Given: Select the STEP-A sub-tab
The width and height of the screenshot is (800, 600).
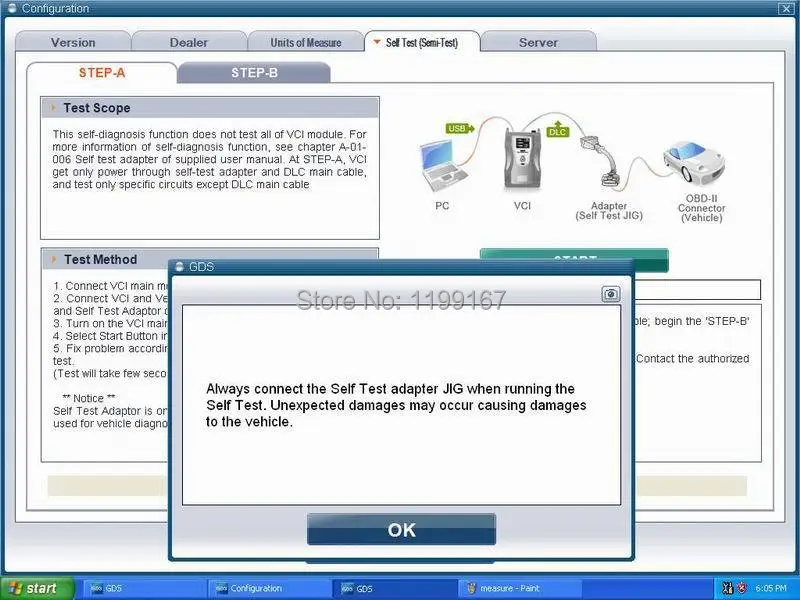Looking at the screenshot, I should click(x=102, y=72).
